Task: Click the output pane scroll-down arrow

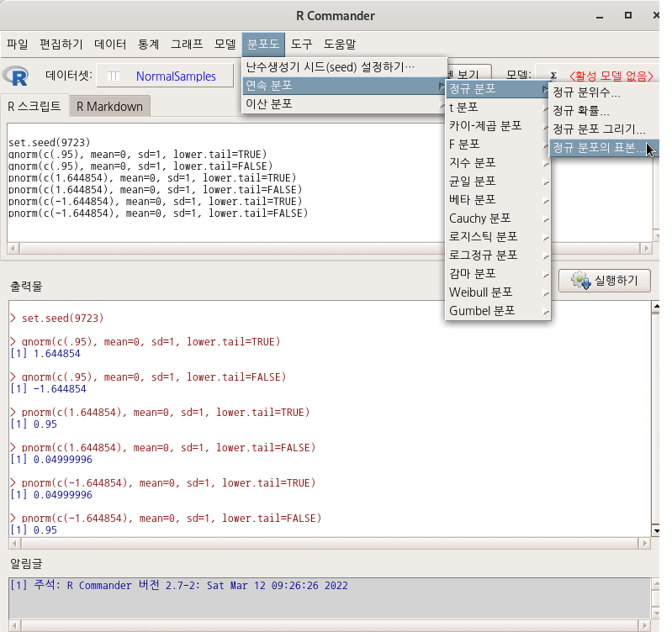Action: 656,531
